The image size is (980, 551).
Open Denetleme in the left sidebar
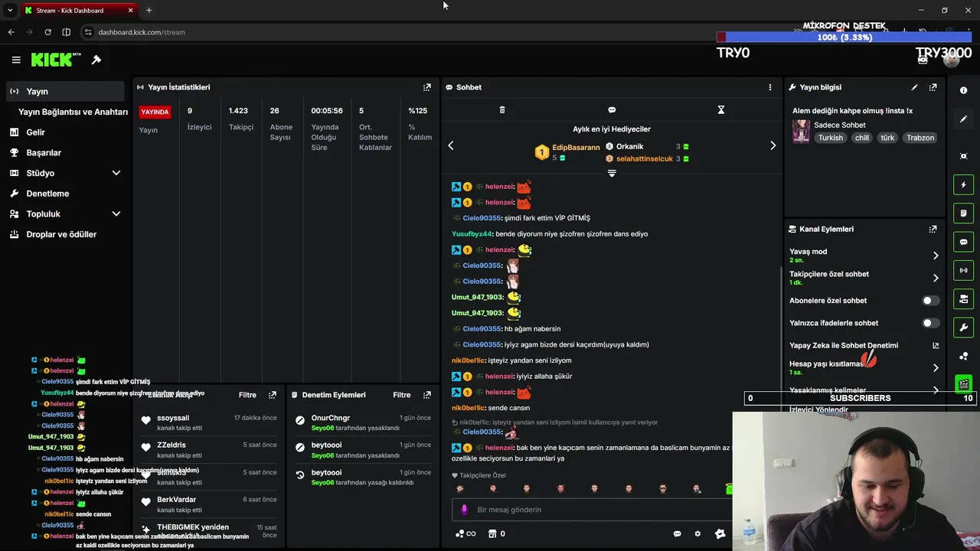coord(47,194)
